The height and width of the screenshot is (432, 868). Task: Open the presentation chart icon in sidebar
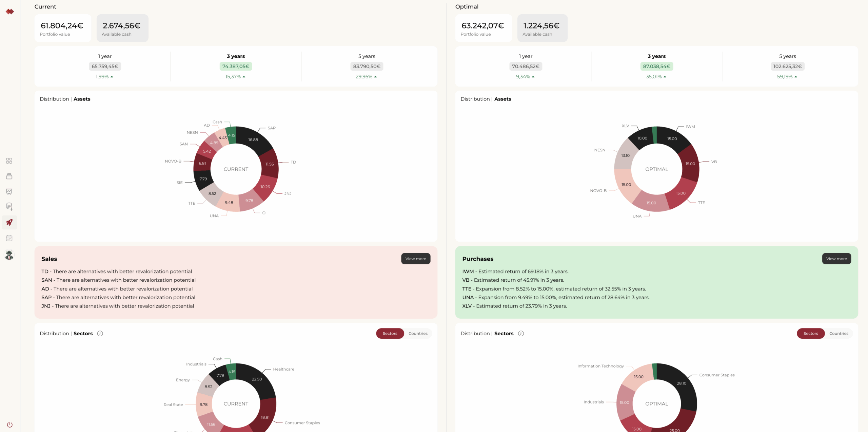pos(9,191)
